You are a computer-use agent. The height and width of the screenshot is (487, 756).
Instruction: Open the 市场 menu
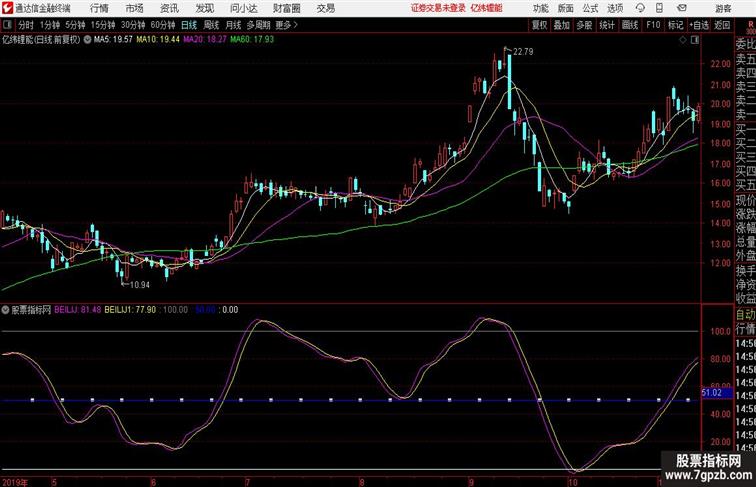135,8
